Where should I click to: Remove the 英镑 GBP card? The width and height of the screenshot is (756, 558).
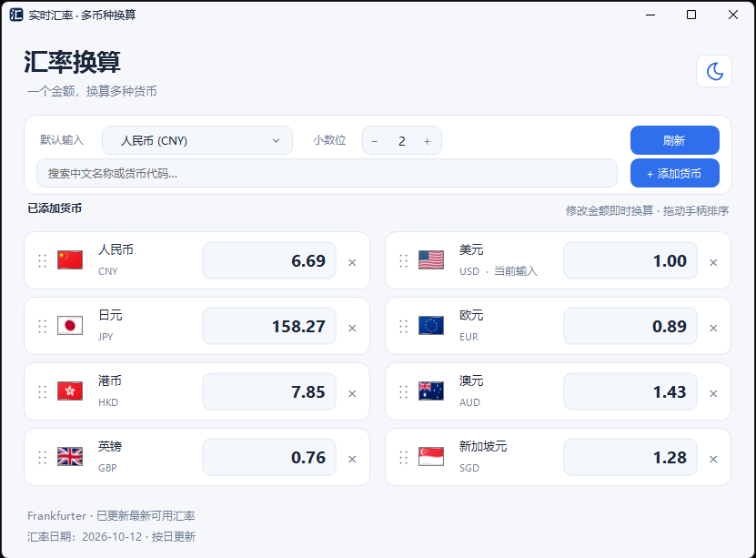[352, 459]
